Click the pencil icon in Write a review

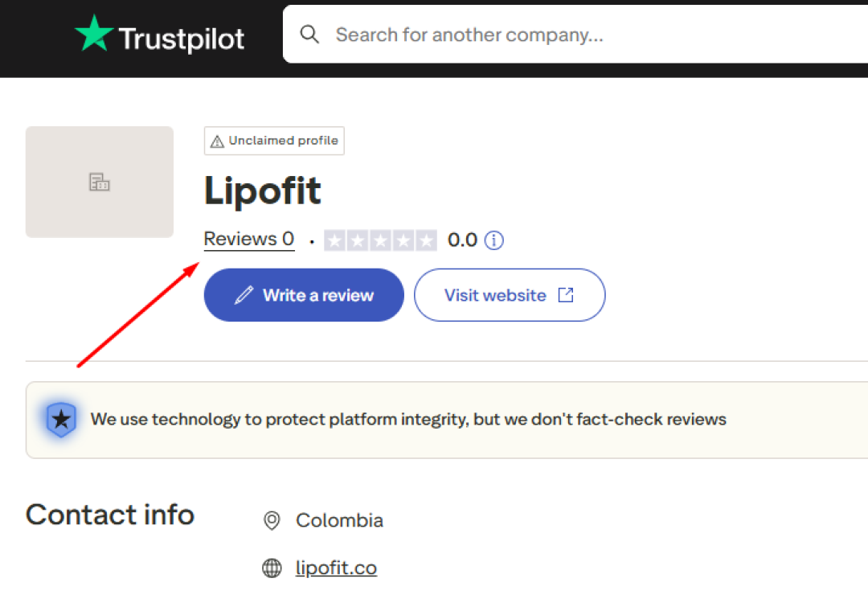point(244,295)
